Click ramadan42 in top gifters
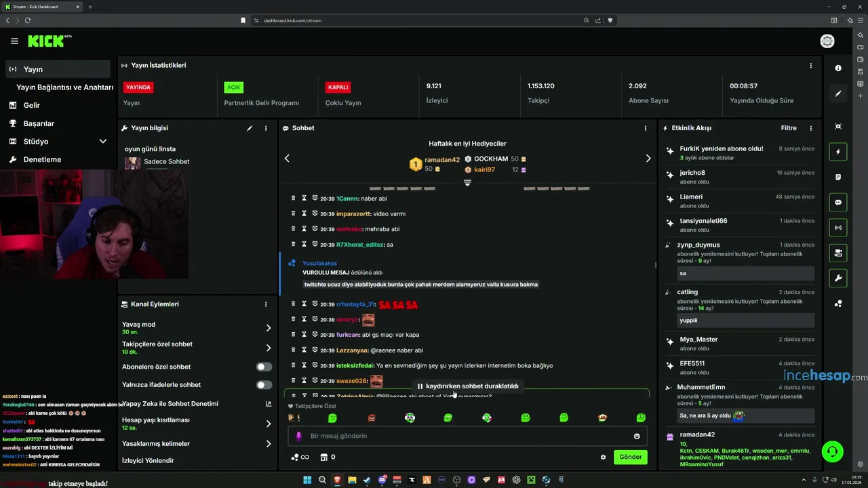This screenshot has height=488, width=868. 442,160
